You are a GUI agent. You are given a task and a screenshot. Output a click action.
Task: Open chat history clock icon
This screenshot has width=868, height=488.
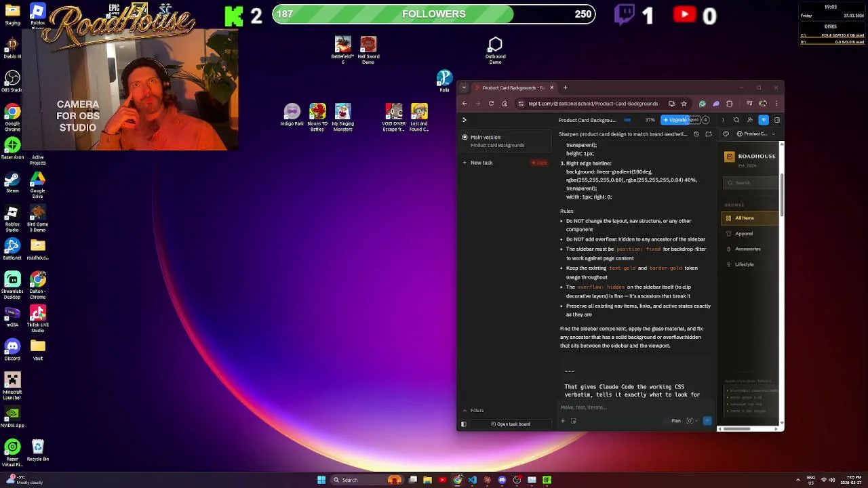coord(696,134)
